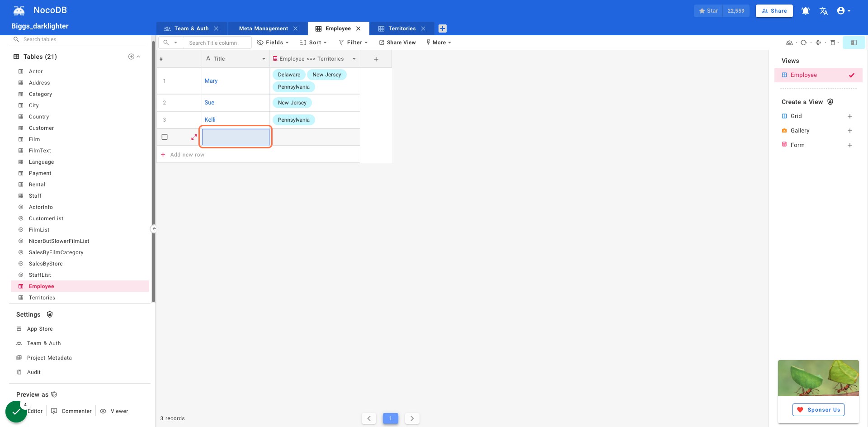Open the shared users icon in toolbar
Screen dimensions: 868x427
point(789,43)
